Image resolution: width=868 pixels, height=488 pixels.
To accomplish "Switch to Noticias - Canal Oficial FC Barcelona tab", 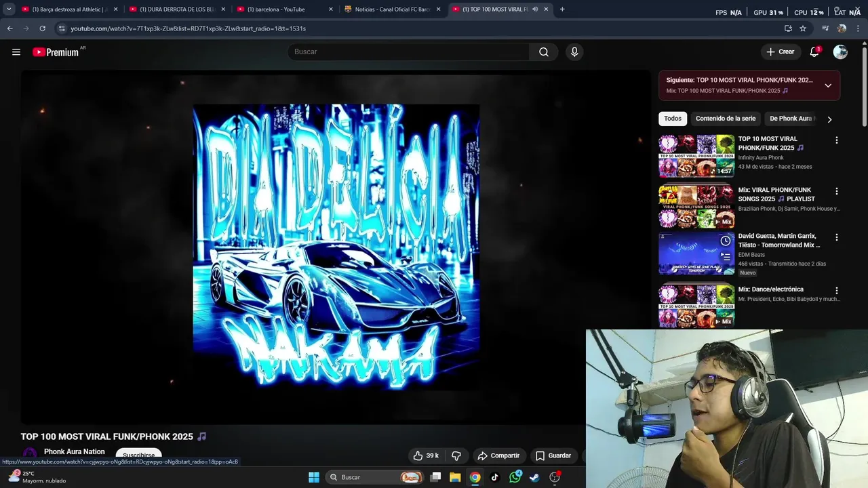I will pyautogui.click(x=391, y=9).
